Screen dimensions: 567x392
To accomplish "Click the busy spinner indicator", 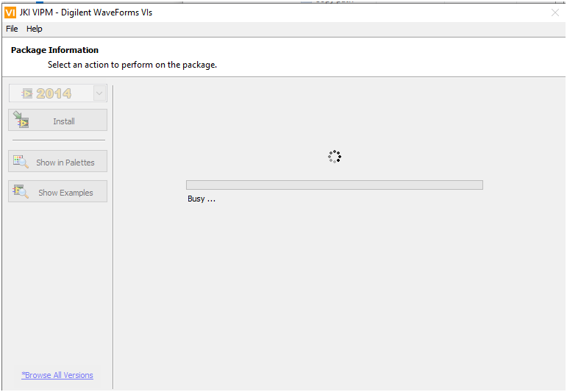I will [335, 157].
